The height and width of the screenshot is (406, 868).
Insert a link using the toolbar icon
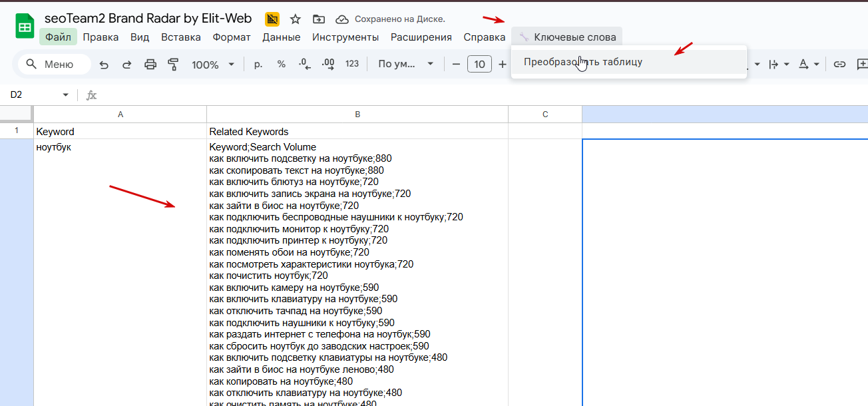click(840, 65)
